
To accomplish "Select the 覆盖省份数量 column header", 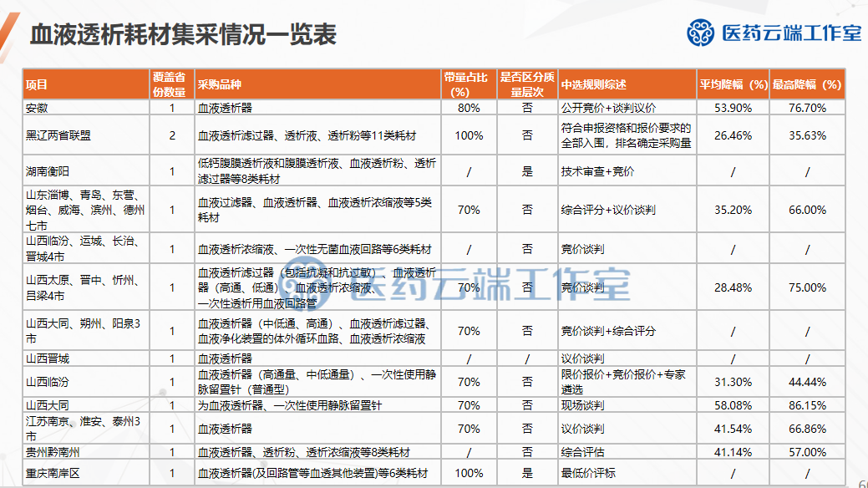I will pos(172,84).
